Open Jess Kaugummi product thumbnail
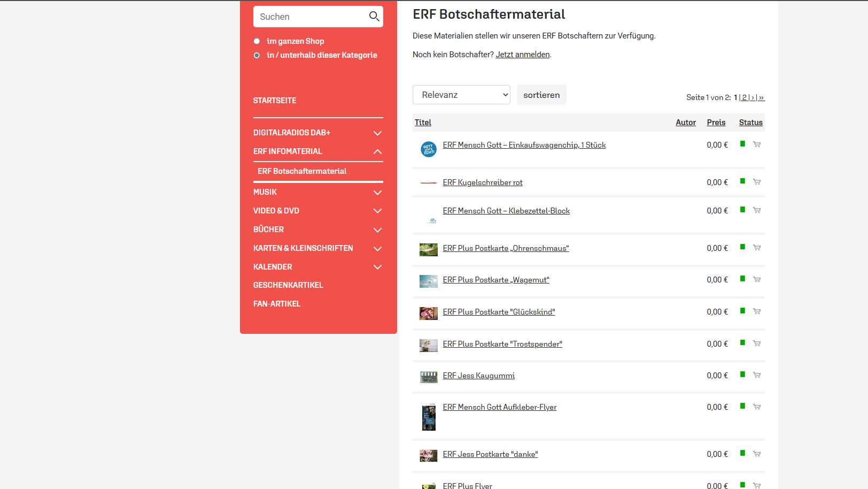The image size is (868, 489). (x=429, y=377)
